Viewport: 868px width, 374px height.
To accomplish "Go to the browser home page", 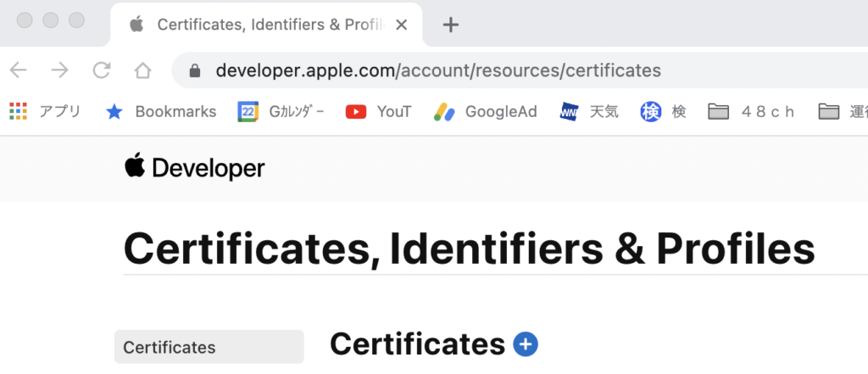I will pyautogui.click(x=143, y=70).
